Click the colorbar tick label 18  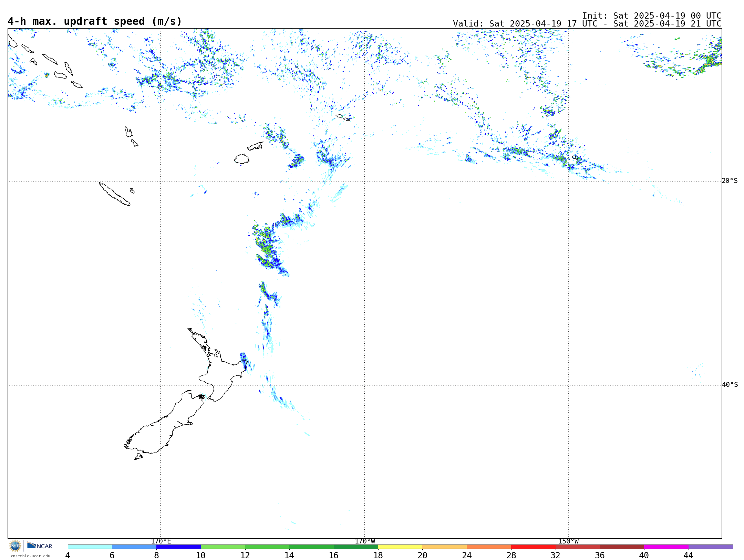tap(378, 555)
